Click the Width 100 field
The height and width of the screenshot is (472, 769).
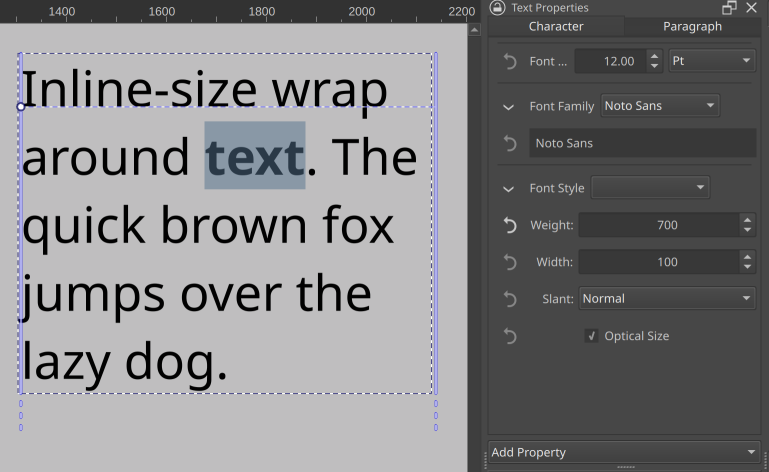pos(659,262)
